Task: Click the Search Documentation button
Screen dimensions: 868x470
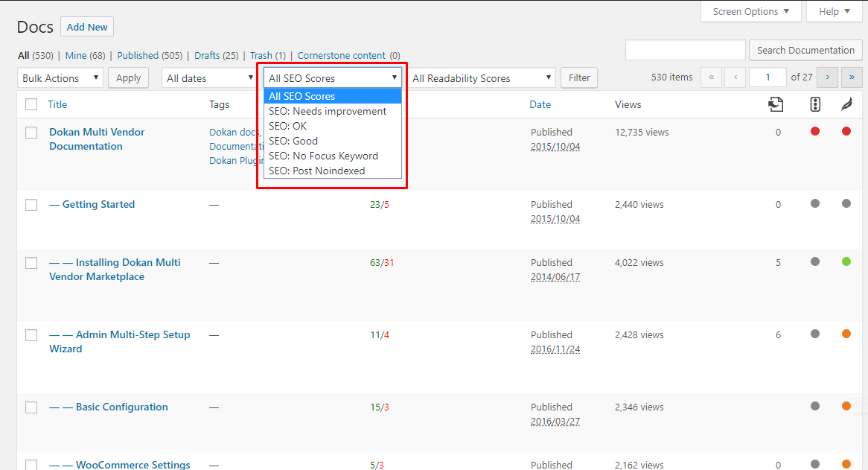Action: tap(805, 50)
